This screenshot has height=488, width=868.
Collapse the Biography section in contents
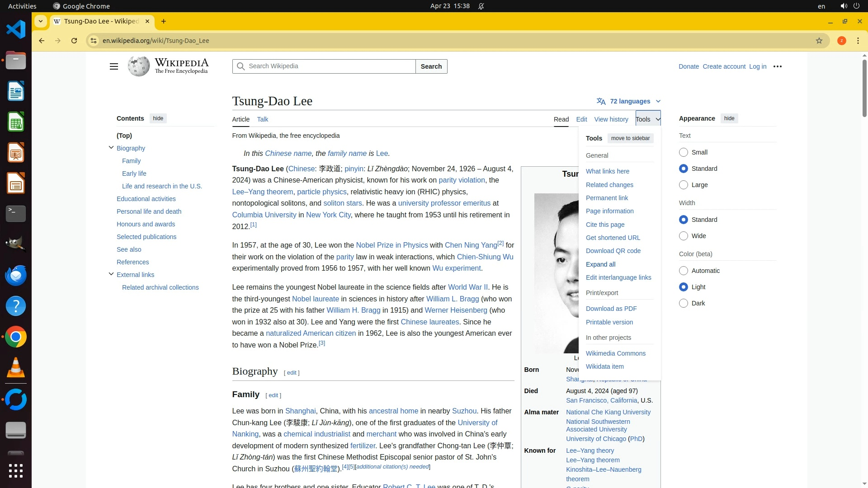111,148
